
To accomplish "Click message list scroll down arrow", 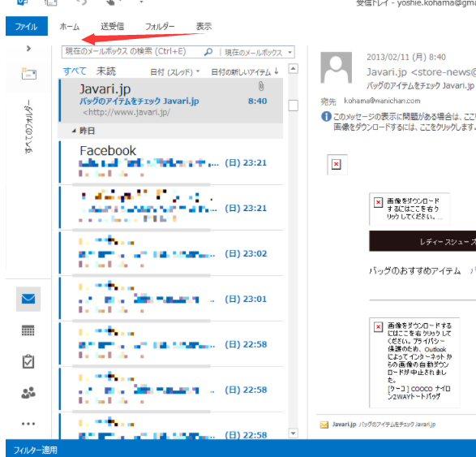I will coord(293,433).
